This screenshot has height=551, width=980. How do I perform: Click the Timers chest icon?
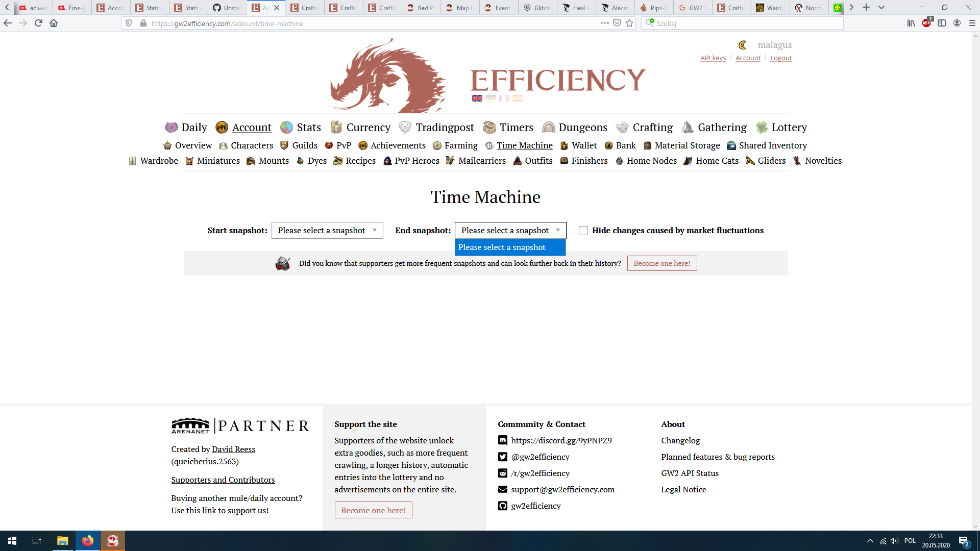(489, 127)
